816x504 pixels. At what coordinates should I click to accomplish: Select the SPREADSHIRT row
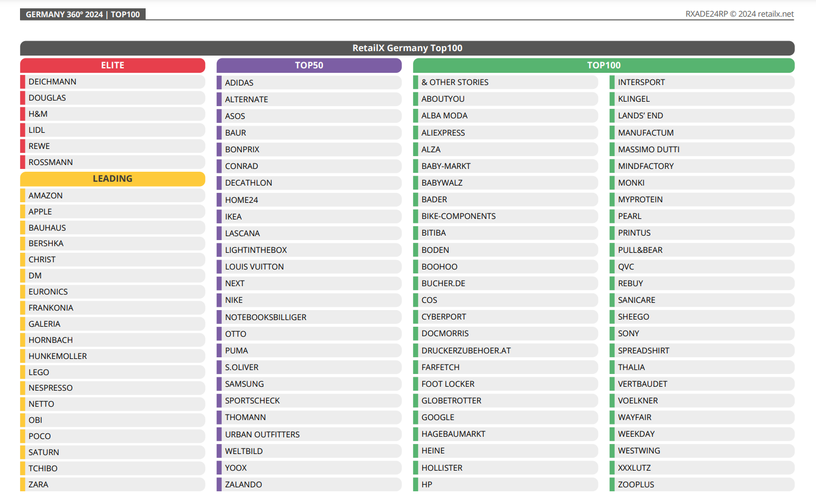pos(702,351)
